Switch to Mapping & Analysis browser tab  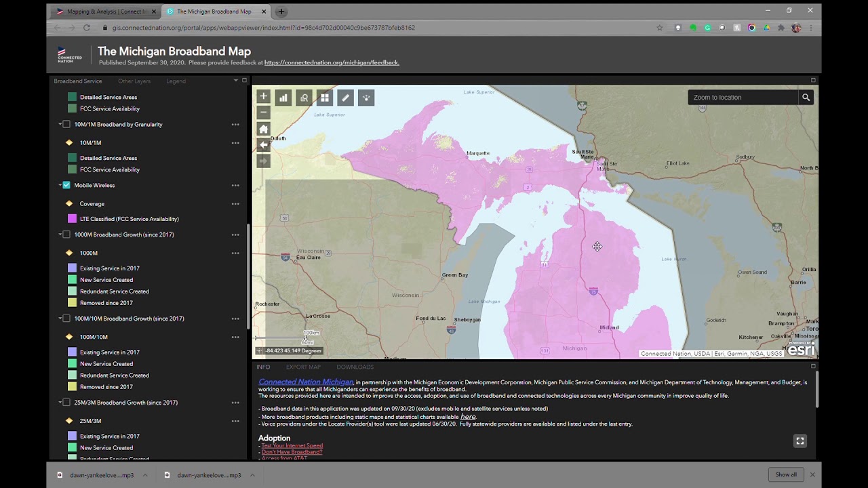tap(106, 12)
